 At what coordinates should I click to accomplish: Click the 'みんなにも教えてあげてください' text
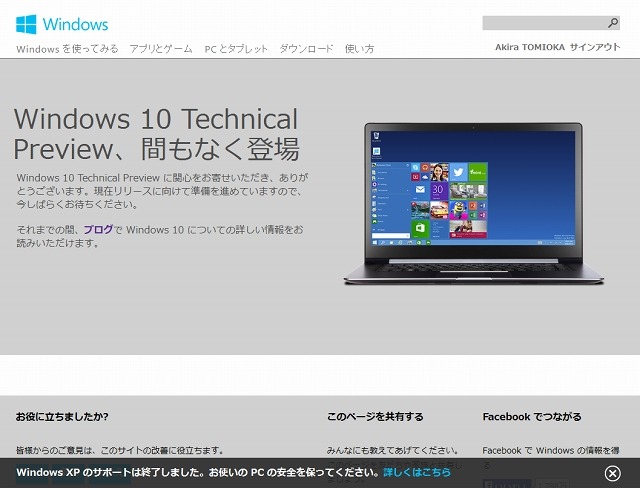tap(393, 450)
